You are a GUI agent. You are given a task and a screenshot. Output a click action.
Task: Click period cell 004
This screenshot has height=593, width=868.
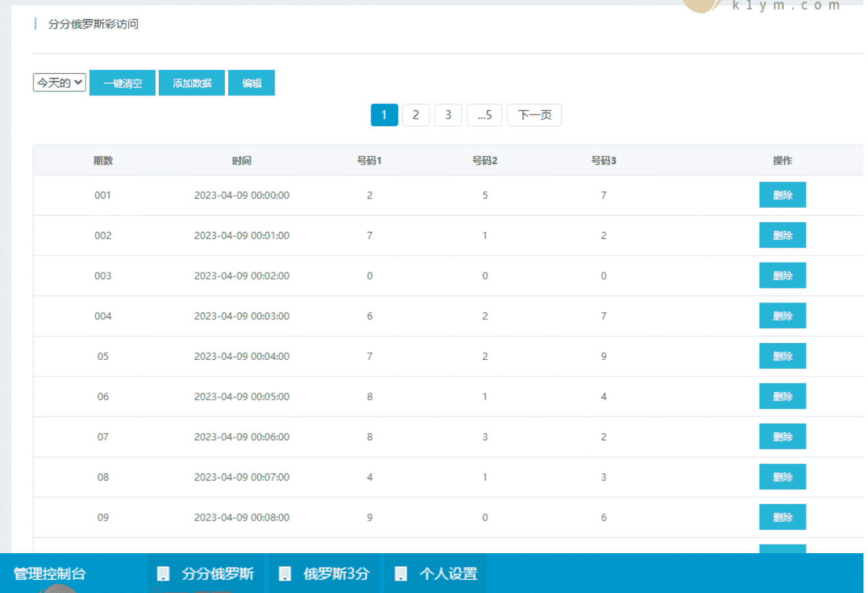(x=103, y=316)
